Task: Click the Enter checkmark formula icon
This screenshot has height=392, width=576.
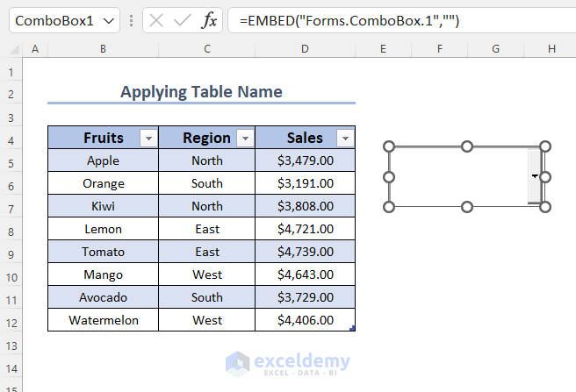Action: coord(183,20)
